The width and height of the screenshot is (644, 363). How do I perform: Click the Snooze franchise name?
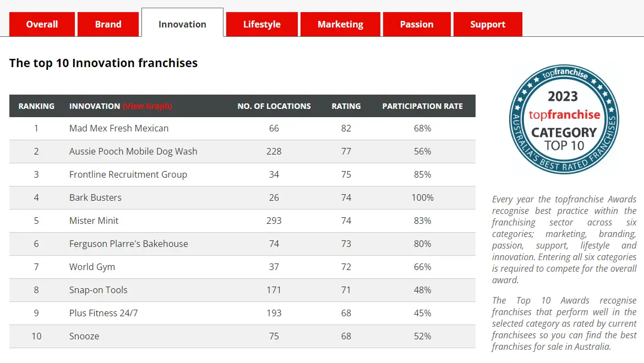coord(84,336)
